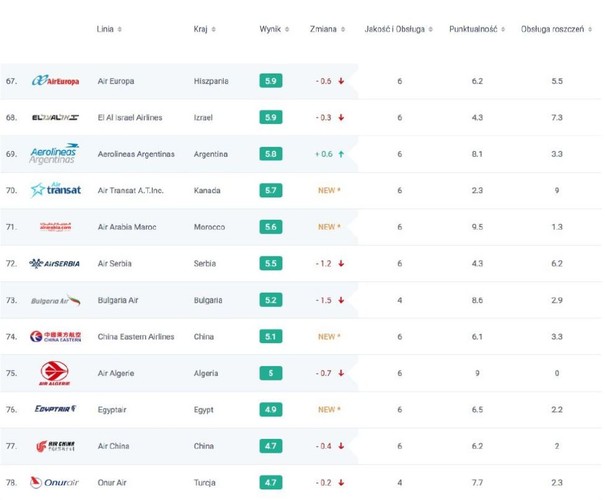This screenshot has width=605, height=500.
Task: Sort by Zmiana column header
Action: click(x=329, y=29)
